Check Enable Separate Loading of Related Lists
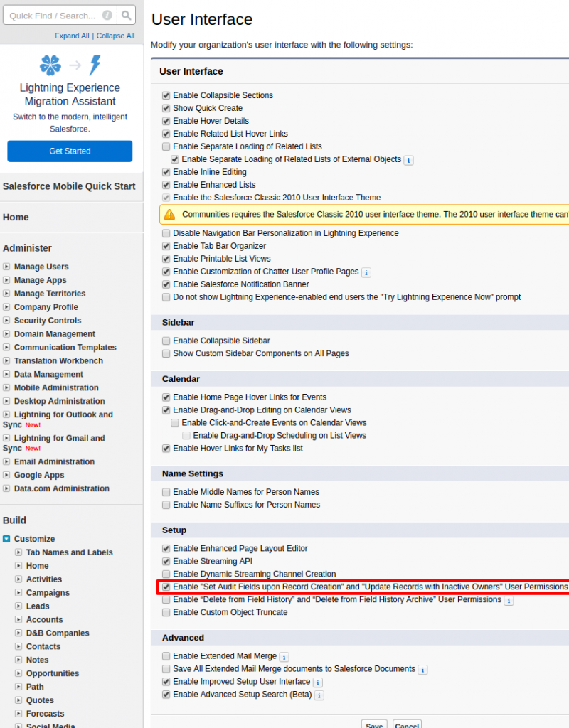This screenshot has width=569, height=728. coord(166,146)
